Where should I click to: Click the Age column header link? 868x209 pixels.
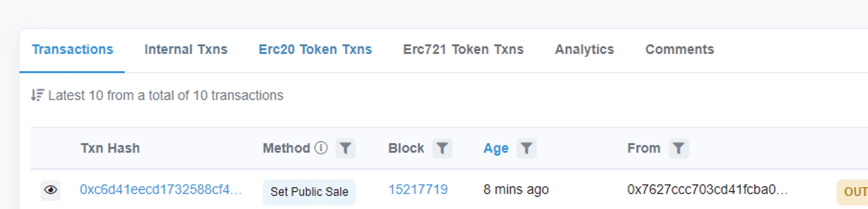[x=496, y=149]
